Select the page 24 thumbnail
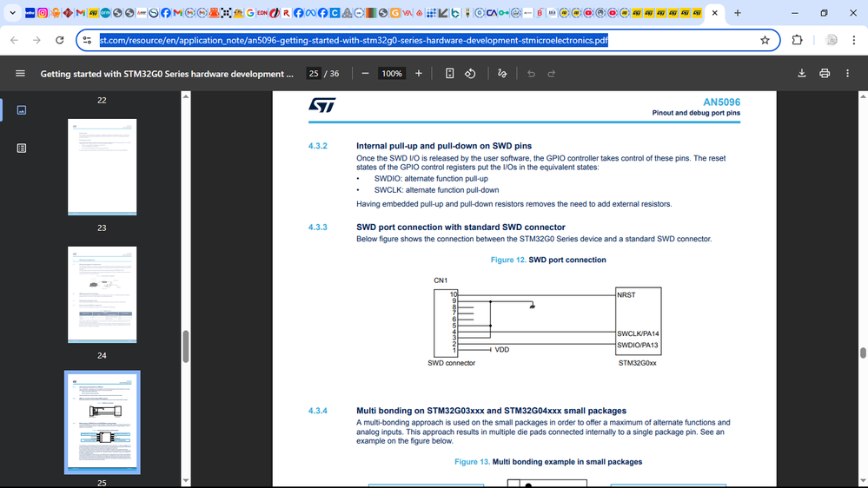 [102, 295]
